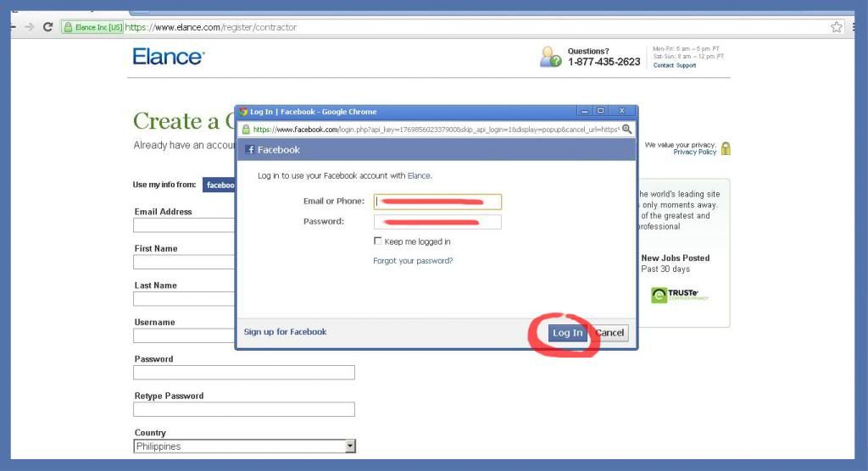Tick the Keep me logged in checkbox
Image resolution: width=868 pixels, height=471 pixels.
coord(377,241)
